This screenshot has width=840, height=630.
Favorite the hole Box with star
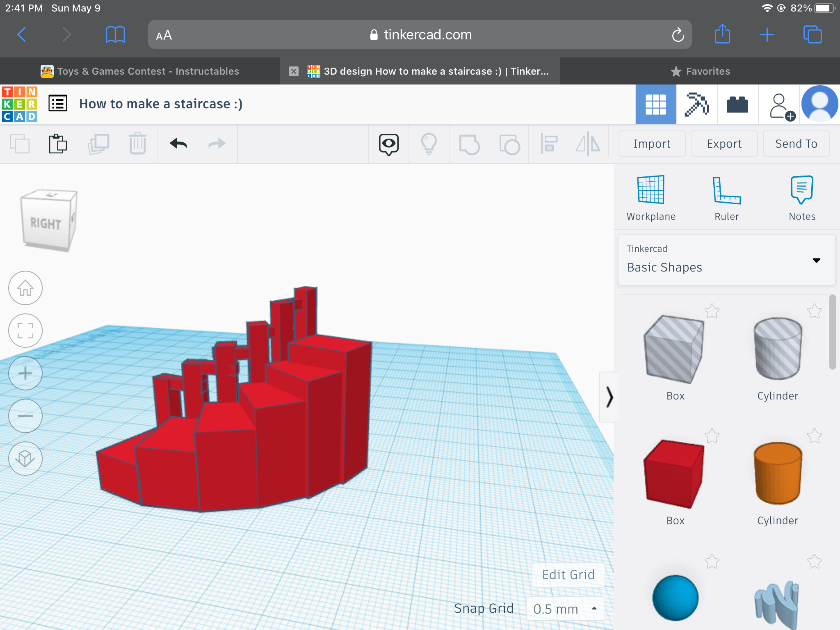click(x=712, y=311)
